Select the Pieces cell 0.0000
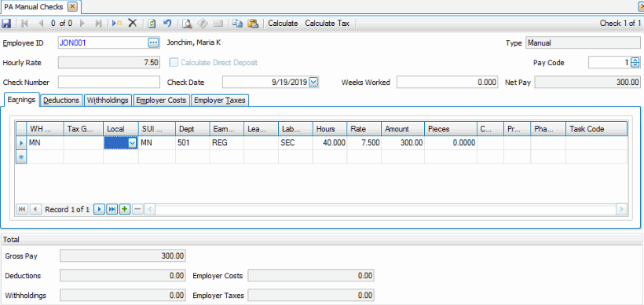 pyautogui.click(x=451, y=143)
